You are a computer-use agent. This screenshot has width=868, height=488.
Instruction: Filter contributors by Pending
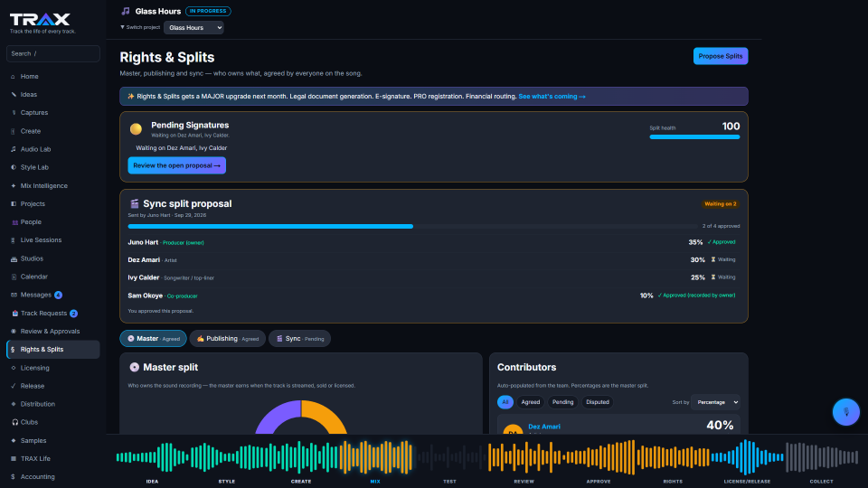562,402
